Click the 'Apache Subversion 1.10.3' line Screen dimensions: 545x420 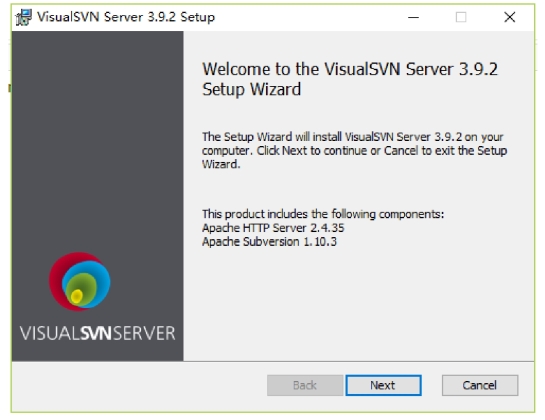tap(269, 242)
